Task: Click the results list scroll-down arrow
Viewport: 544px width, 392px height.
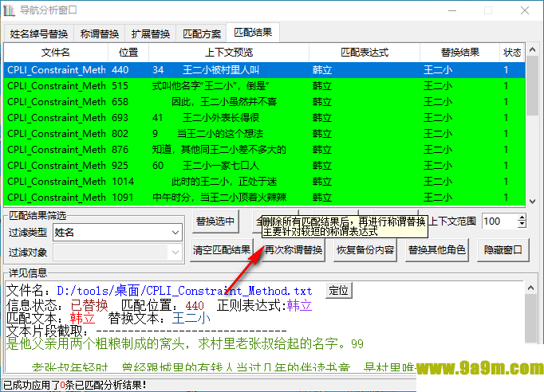Action: point(532,201)
